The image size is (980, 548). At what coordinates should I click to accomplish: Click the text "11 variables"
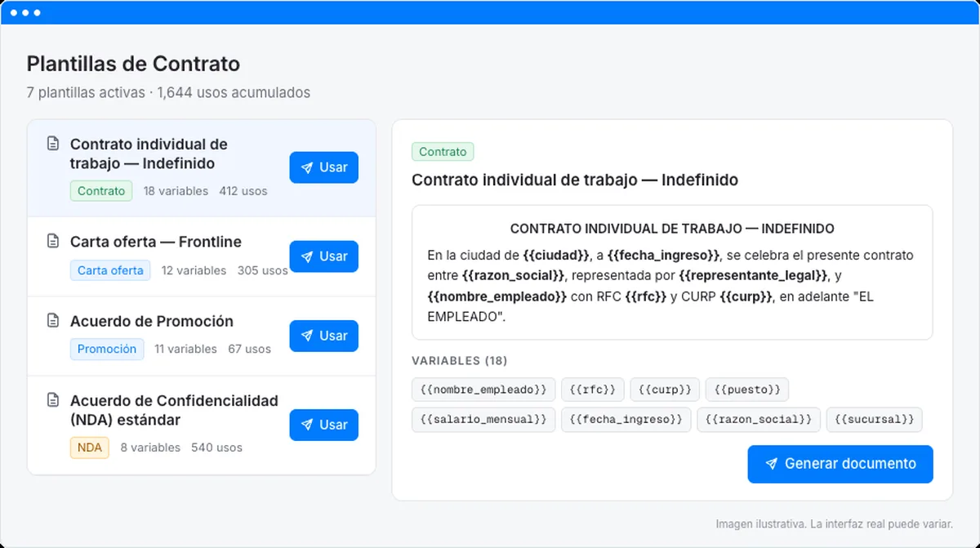coord(185,349)
